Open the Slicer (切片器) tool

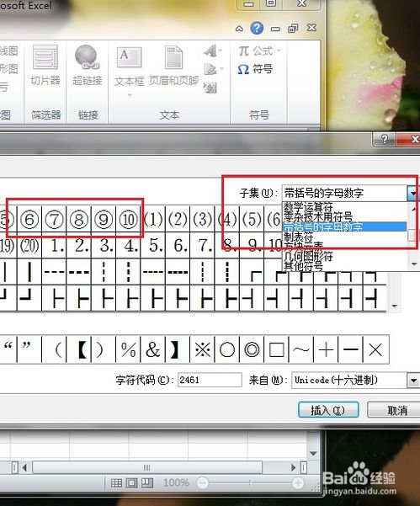[x=45, y=66]
